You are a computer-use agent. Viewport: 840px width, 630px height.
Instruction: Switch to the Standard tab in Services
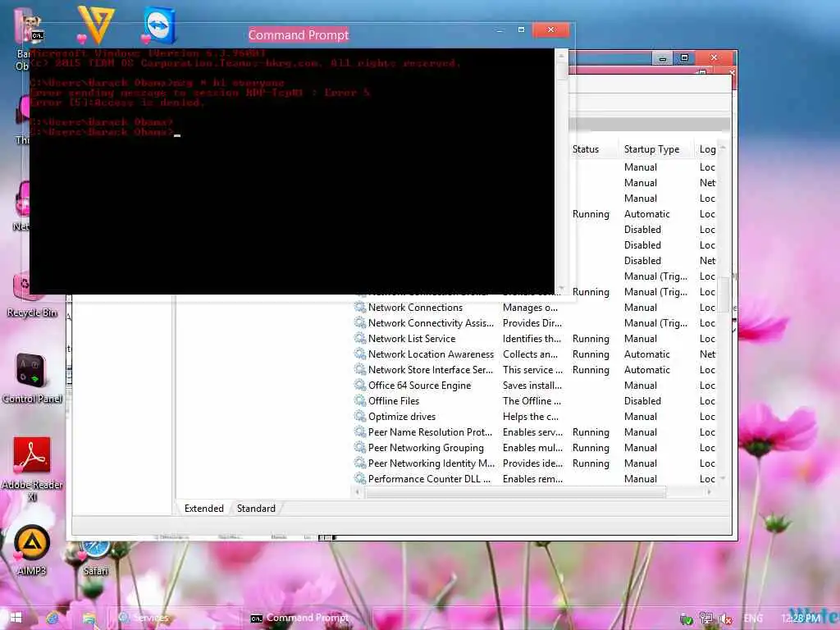tap(256, 509)
